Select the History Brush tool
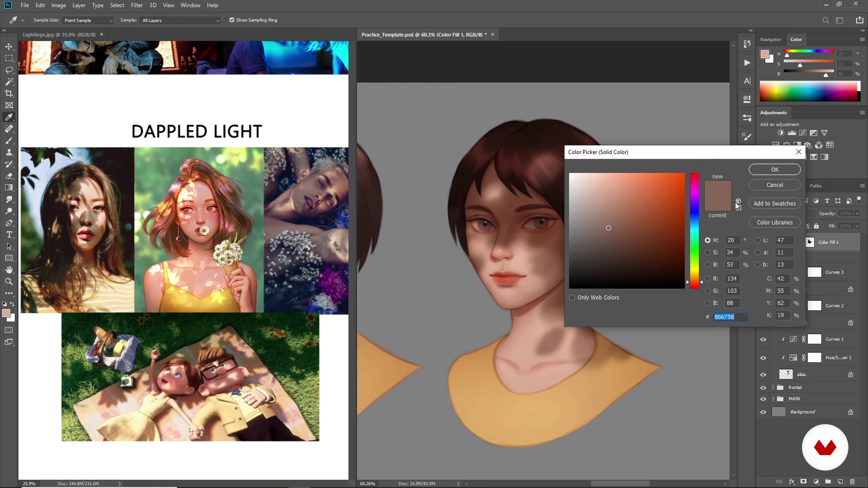 click(x=9, y=164)
